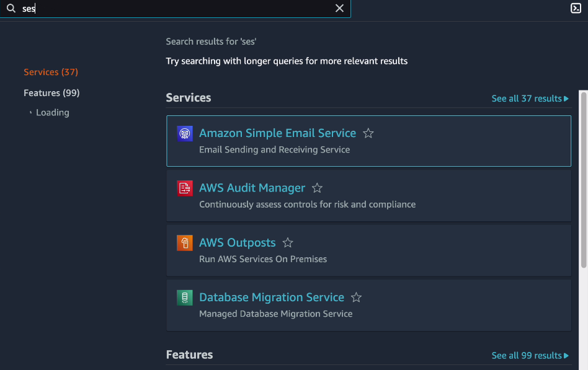Star AWS Audit Manager as favorite
The image size is (588, 370).
(318, 188)
